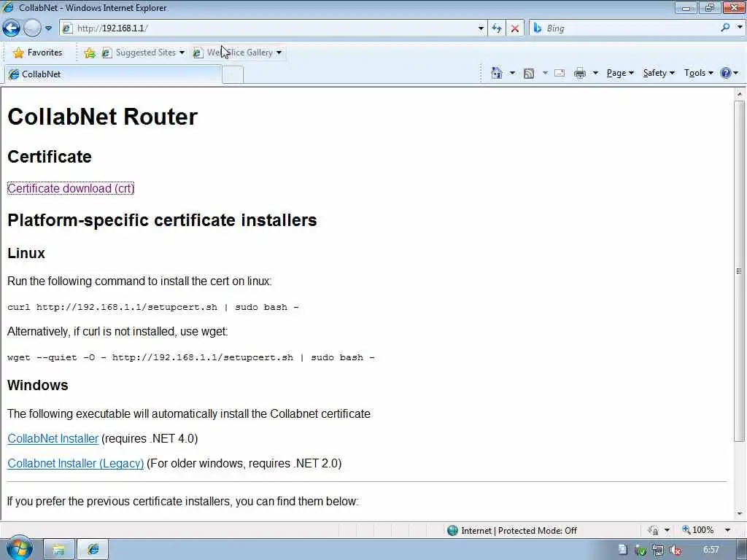747x560 pixels.
Task: Click the Read Mail icon
Action: (560, 74)
